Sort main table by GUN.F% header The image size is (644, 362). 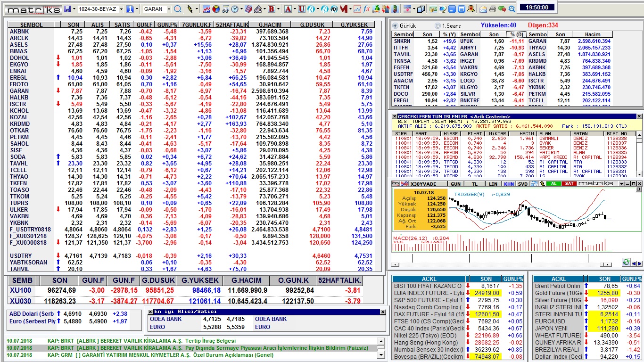coord(167,25)
